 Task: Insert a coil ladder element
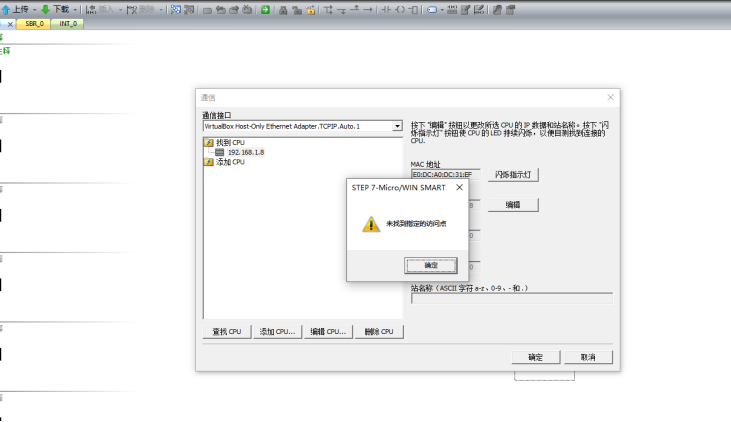(x=400, y=9)
